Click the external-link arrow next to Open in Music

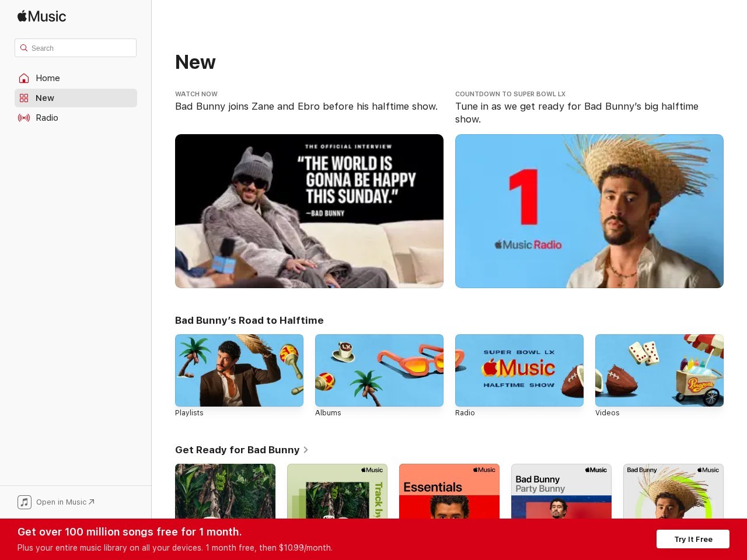(91, 502)
